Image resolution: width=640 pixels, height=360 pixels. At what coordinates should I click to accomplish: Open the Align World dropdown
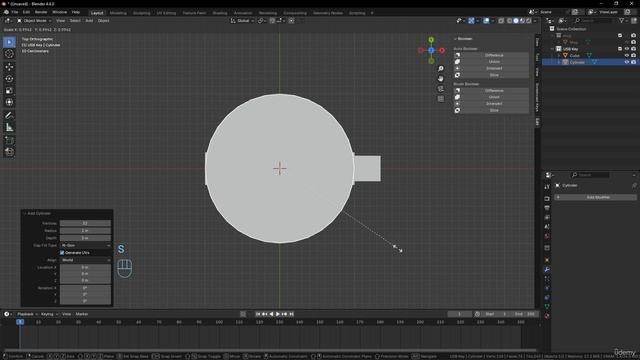(x=85, y=260)
